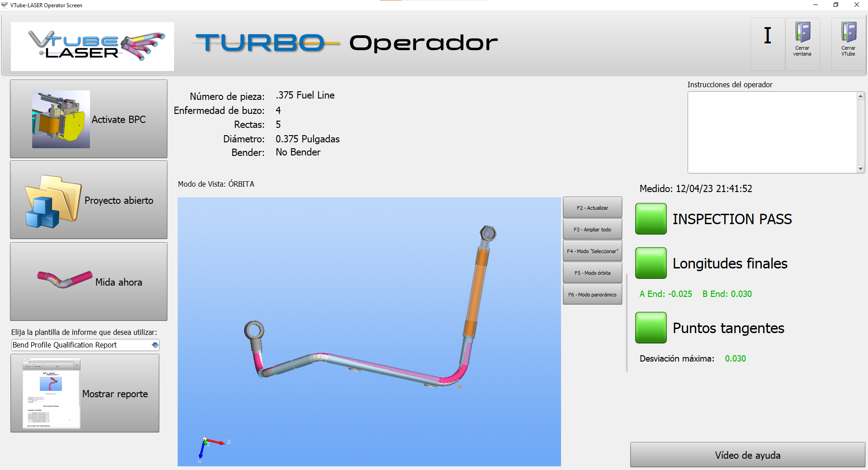Click the Cerrar ventana icon

click(x=802, y=44)
